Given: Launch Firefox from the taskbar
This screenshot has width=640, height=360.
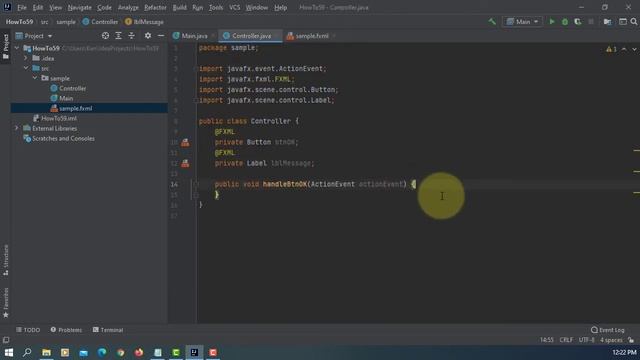Looking at the screenshot, I should 139,352.
